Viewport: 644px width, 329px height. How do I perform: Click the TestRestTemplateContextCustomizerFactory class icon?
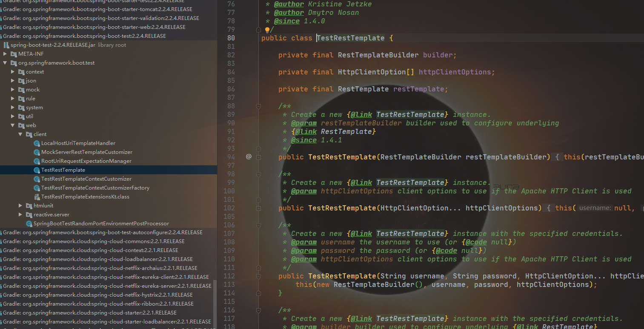(37, 188)
